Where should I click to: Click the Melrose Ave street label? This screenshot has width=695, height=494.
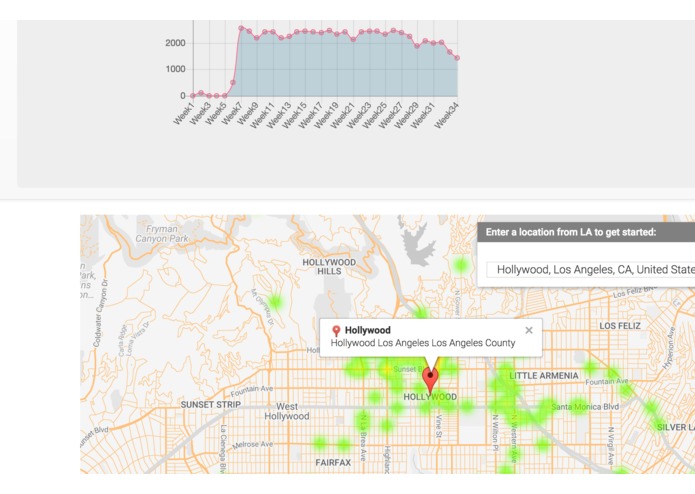253,444
